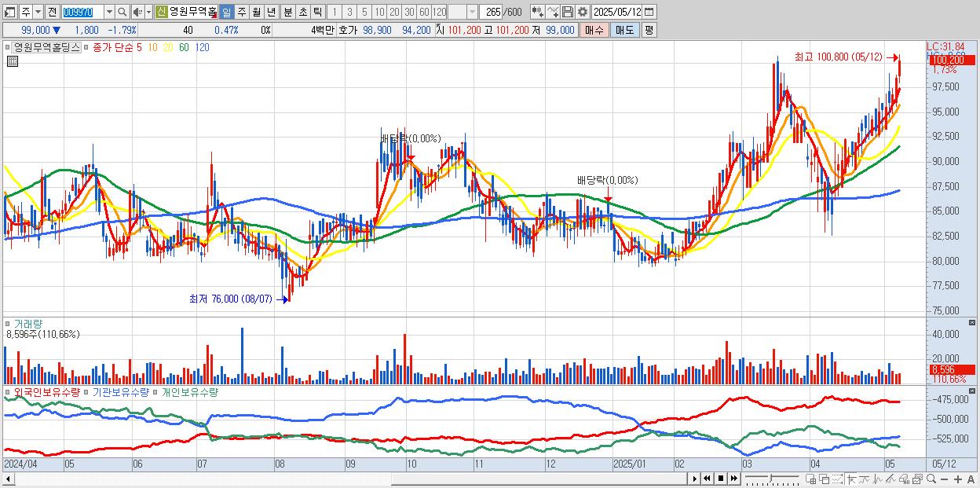980x488 pixels.
Task: Click the data grid icon below legend
Action: click(x=13, y=61)
